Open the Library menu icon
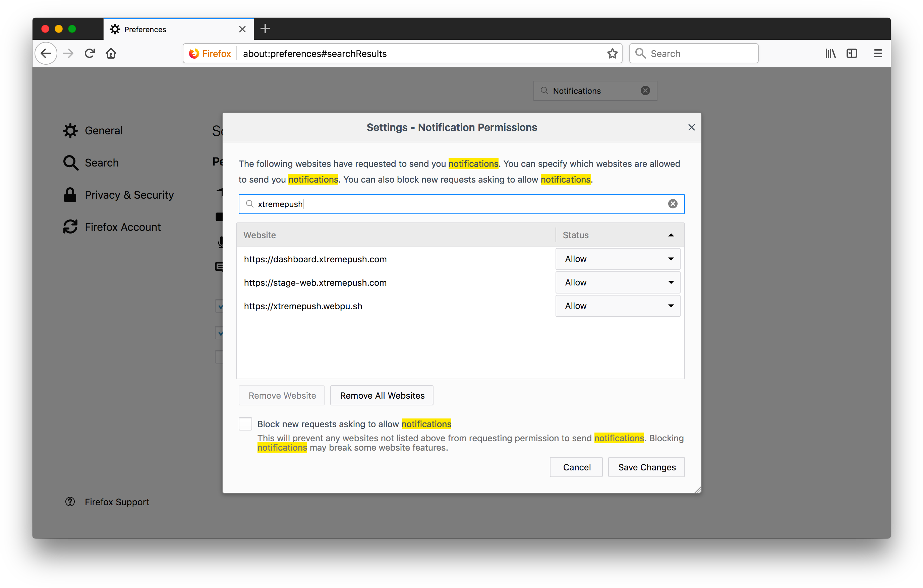The width and height of the screenshot is (923, 588). tap(830, 53)
